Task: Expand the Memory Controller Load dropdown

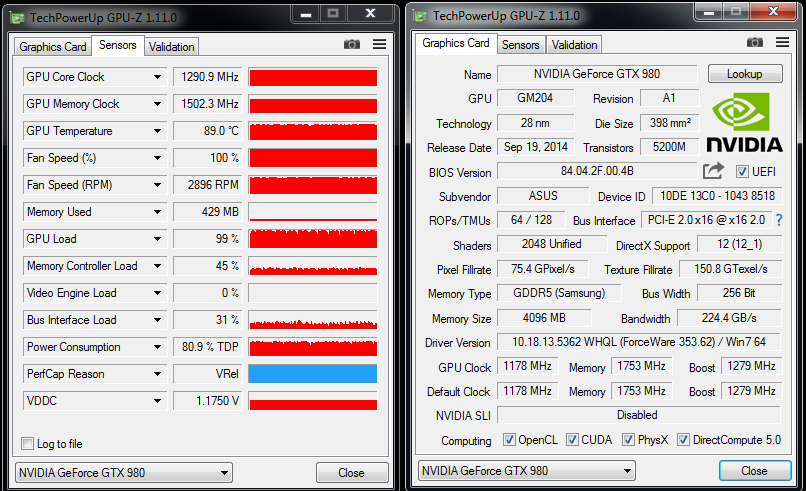Action: (157, 266)
